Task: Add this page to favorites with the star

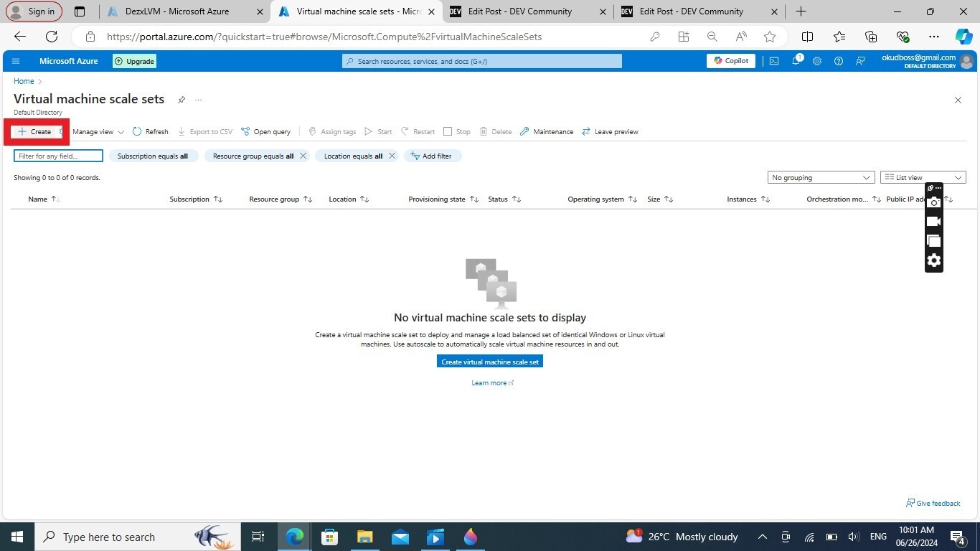Action: point(770,37)
